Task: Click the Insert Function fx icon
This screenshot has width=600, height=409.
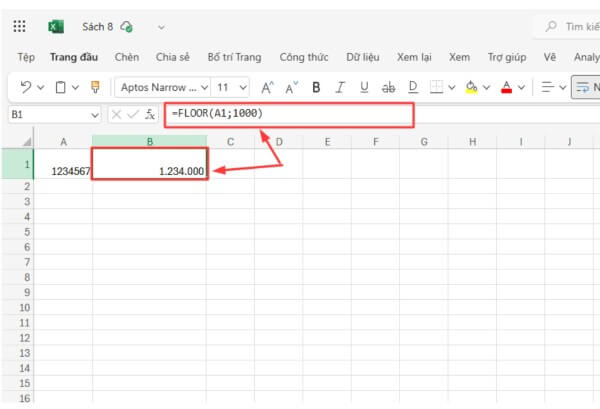Action: (x=150, y=114)
